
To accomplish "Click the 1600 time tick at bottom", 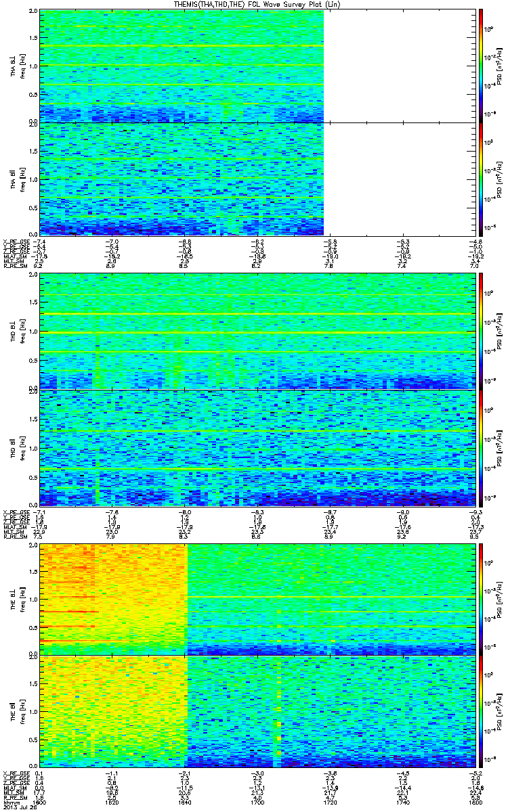I will point(41,801).
